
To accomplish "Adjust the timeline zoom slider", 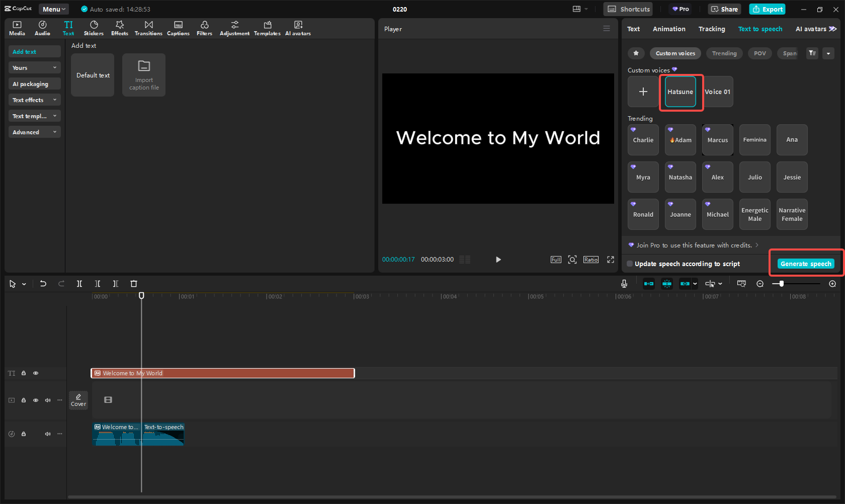I will pos(781,284).
